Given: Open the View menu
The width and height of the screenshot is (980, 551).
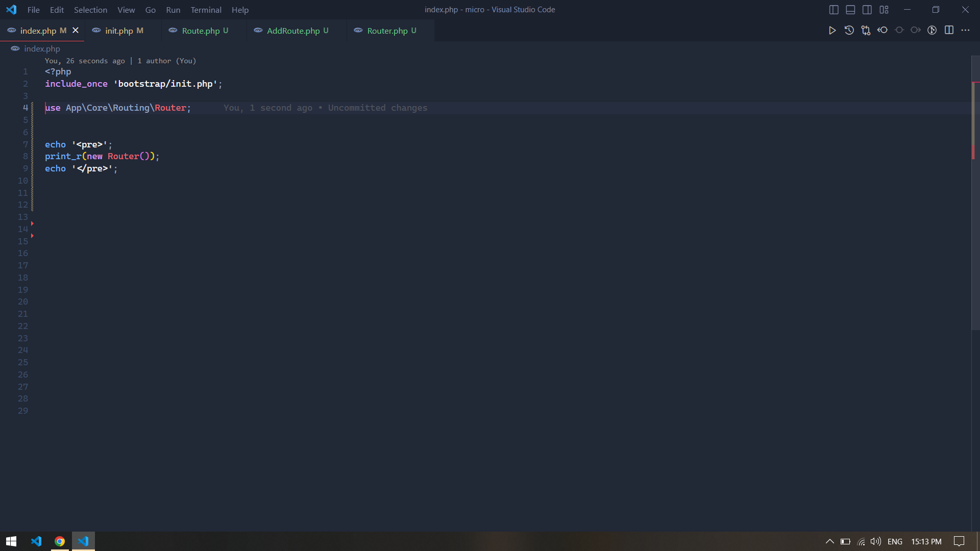Looking at the screenshot, I should [x=126, y=10].
